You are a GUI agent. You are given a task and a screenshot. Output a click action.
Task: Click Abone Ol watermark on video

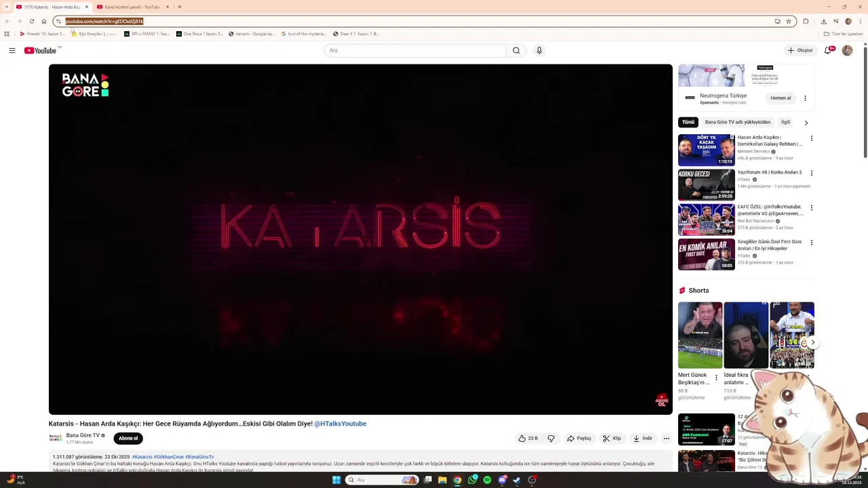pos(662,400)
